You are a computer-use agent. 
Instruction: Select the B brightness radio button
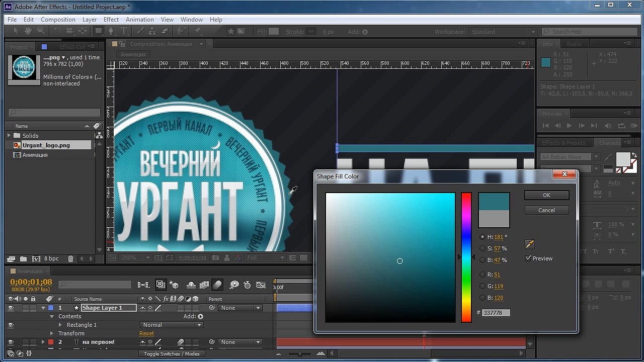coord(483,260)
